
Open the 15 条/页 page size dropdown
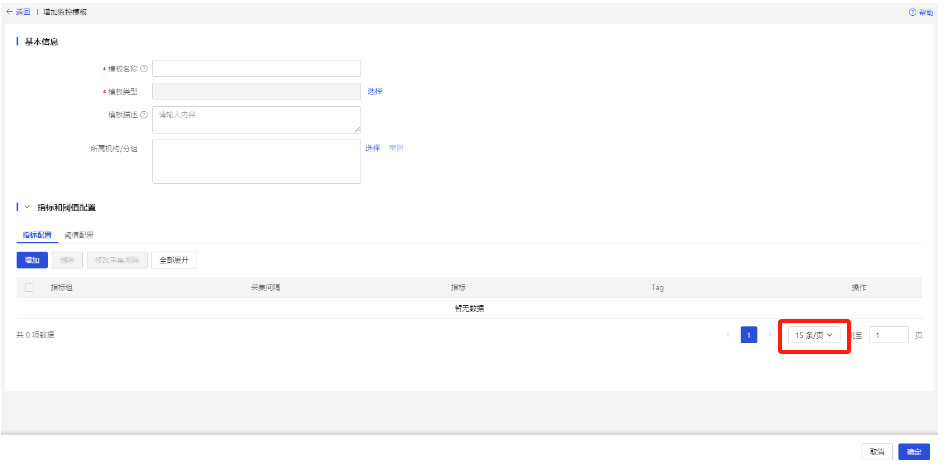coord(814,335)
